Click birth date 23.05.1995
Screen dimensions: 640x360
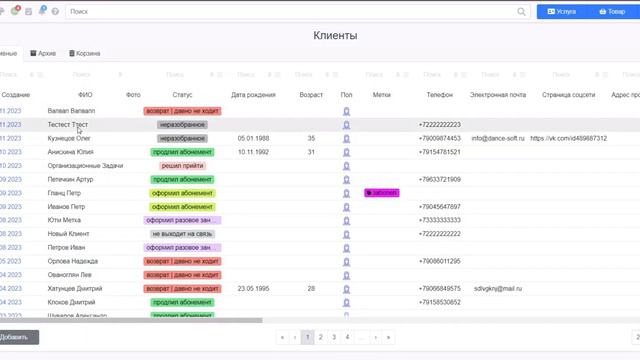click(253, 289)
